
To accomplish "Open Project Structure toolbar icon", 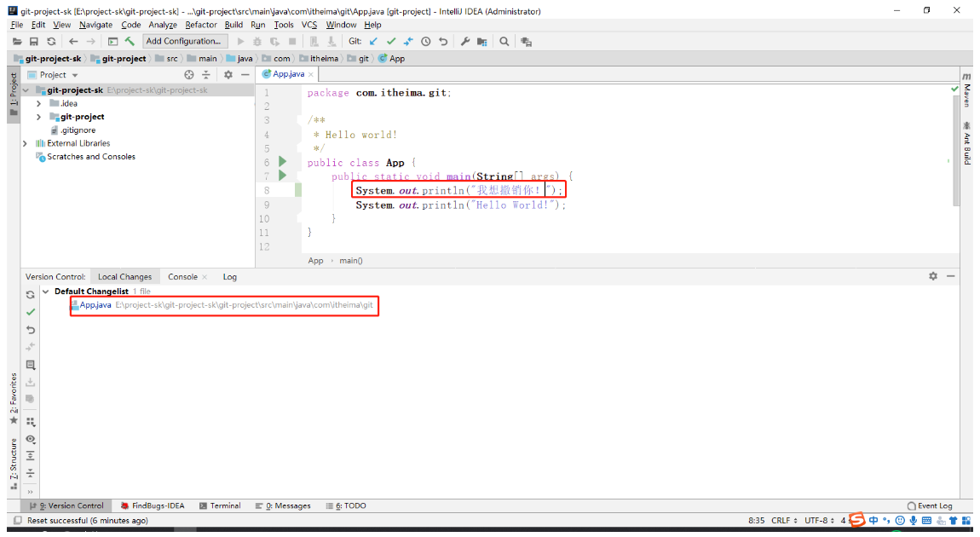I will (481, 41).
